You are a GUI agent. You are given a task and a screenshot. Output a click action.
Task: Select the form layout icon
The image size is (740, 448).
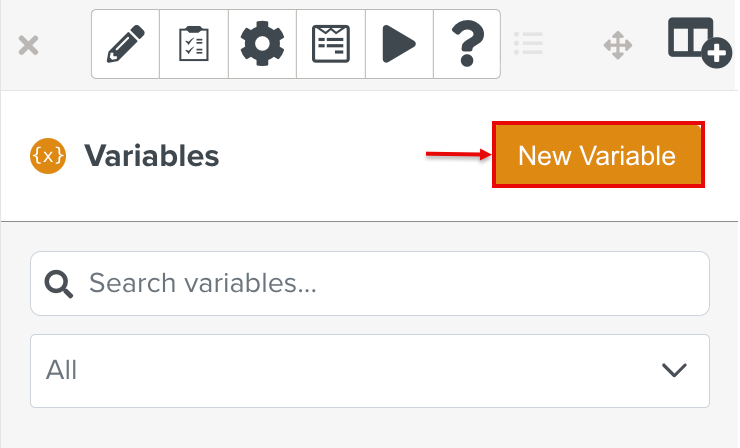point(331,44)
